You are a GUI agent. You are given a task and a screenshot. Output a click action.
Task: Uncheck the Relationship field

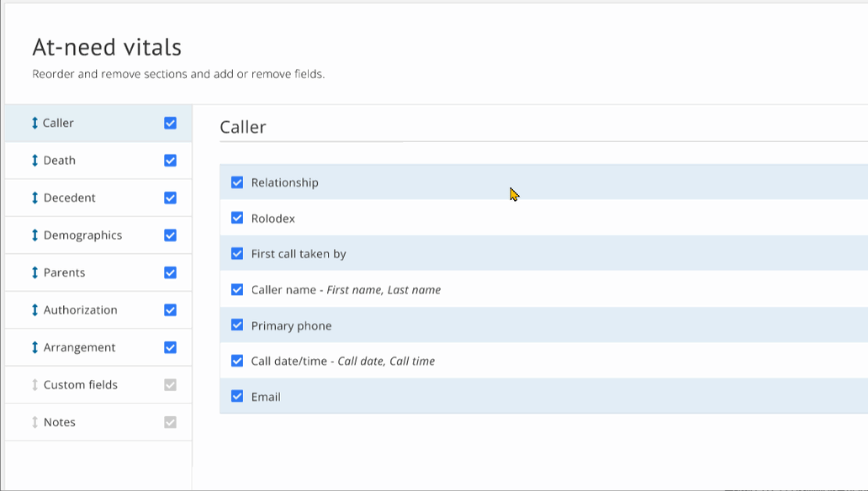coord(236,182)
